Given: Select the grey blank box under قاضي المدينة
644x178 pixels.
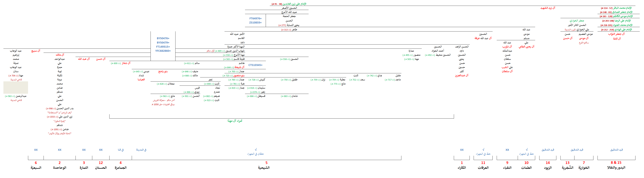Looking at the screenshot, I should coord(16,88).
